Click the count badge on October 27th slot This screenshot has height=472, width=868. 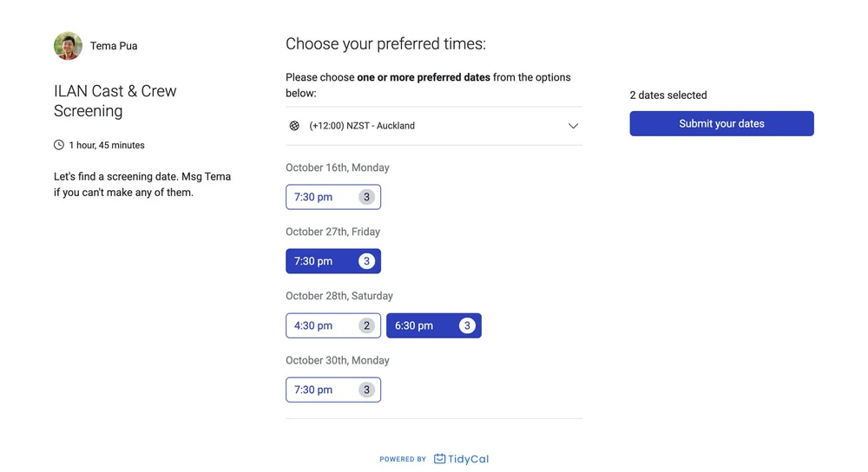tap(366, 261)
